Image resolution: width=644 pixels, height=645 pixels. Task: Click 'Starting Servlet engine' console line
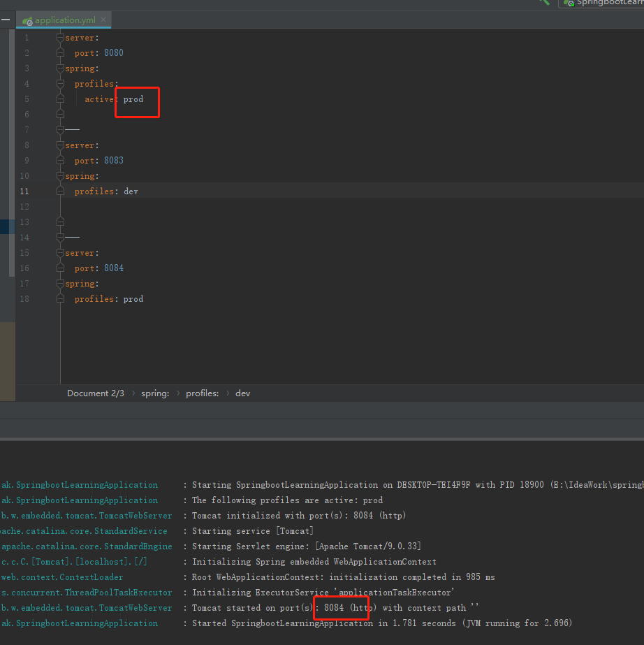coord(307,546)
